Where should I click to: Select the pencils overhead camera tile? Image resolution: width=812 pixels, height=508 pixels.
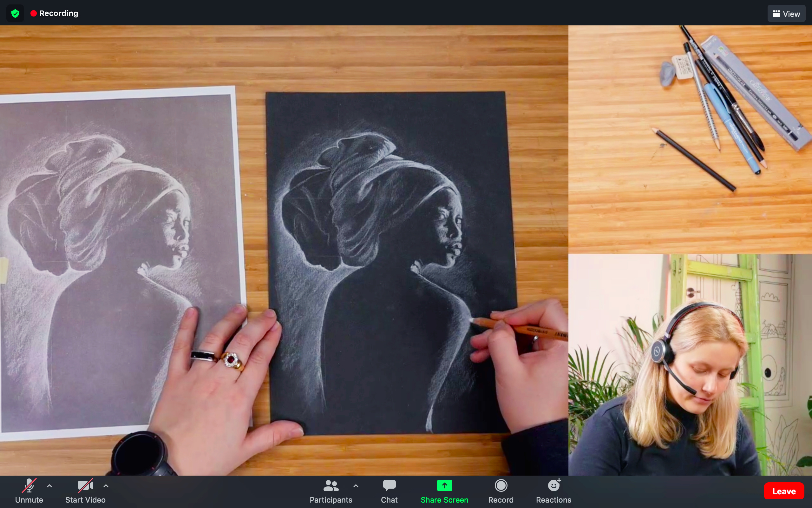coord(690,139)
